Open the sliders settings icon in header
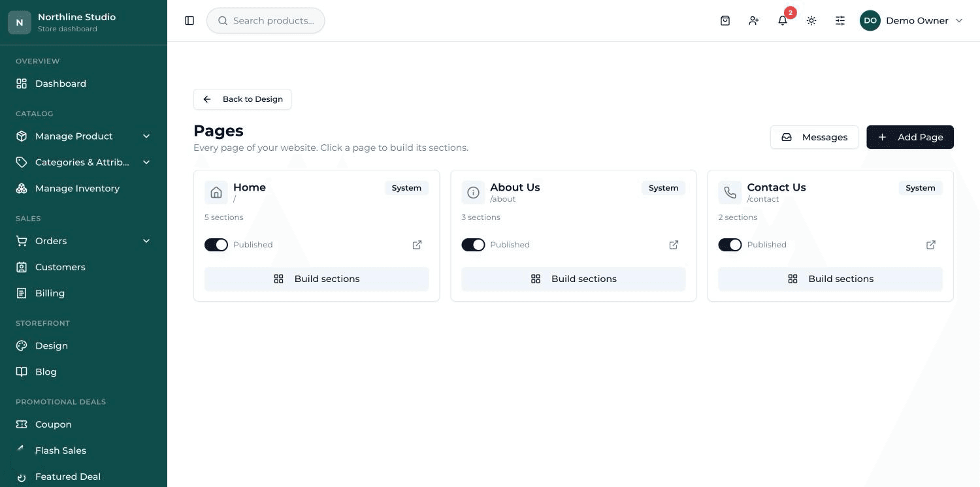 [840, 21]
